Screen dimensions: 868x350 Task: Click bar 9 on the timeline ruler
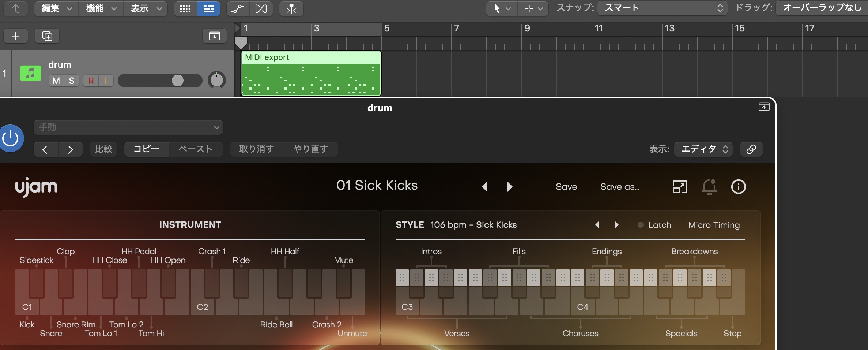click(x=527, y=29)
